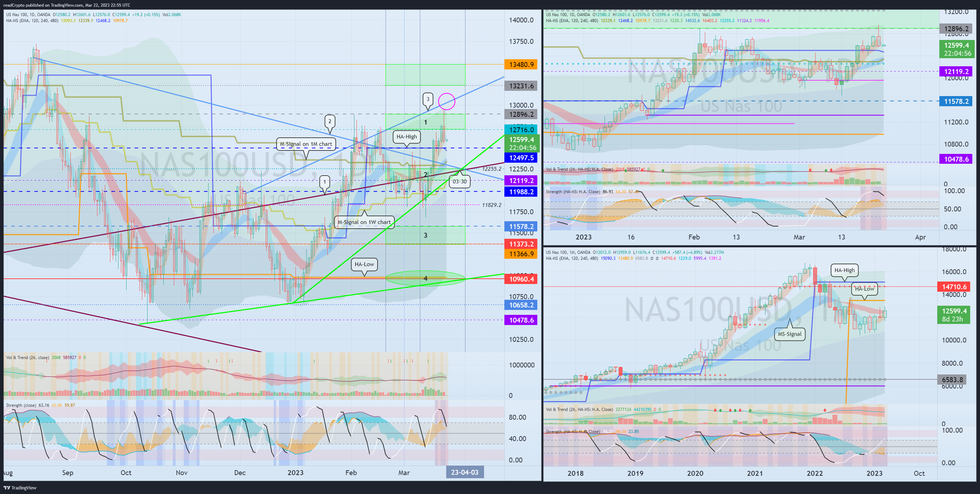This screenshot has height=494, width=980.
Task: Click the 11829.2 italic level text
Action: pos(491,205)
